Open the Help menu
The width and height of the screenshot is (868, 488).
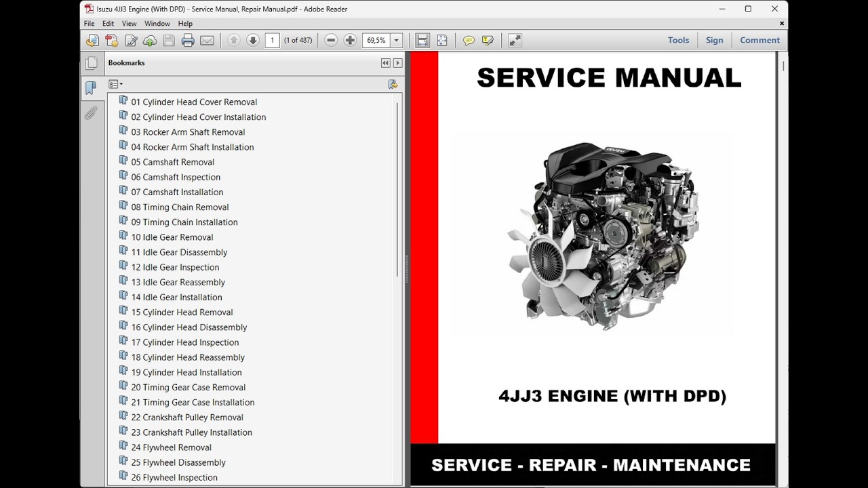185,24
